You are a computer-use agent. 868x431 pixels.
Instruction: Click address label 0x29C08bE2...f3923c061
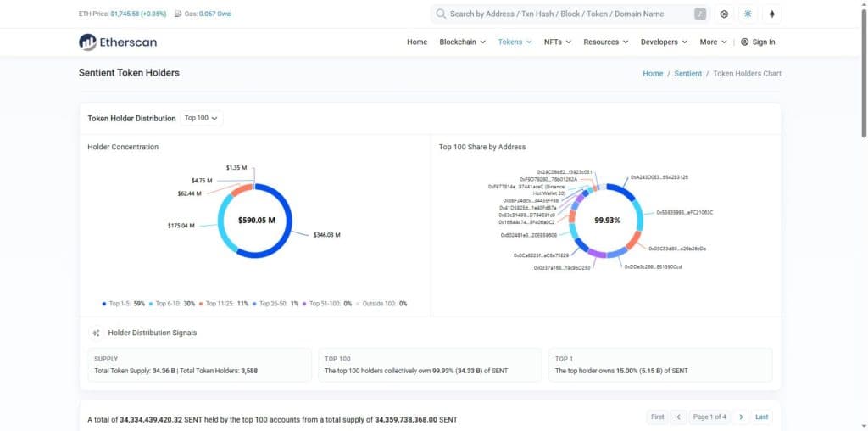point(565,171)
